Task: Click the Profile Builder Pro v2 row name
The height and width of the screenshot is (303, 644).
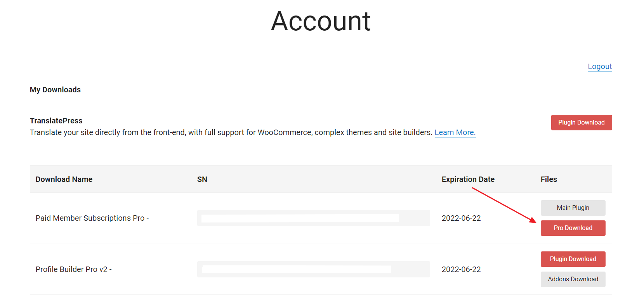Action: [73, 269]
